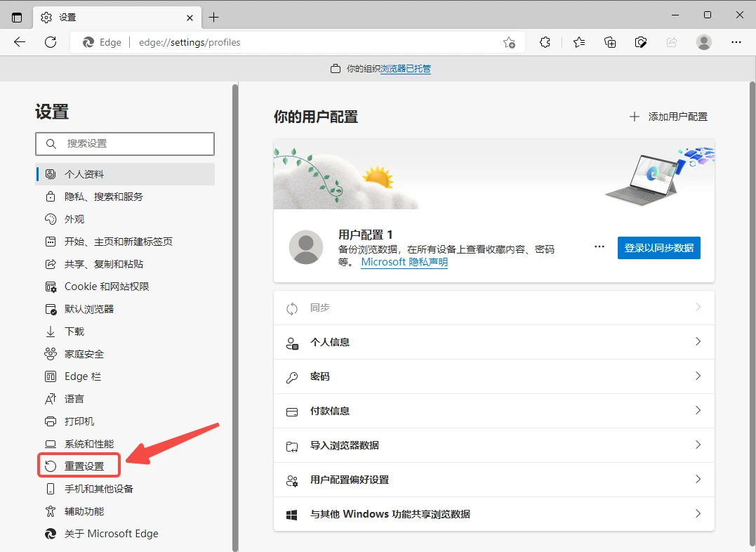The height and width of the screenshot is (552, 756).
Task: Expand 用户配置偏好设置 row chevron
Action: (x=698, y=479)
